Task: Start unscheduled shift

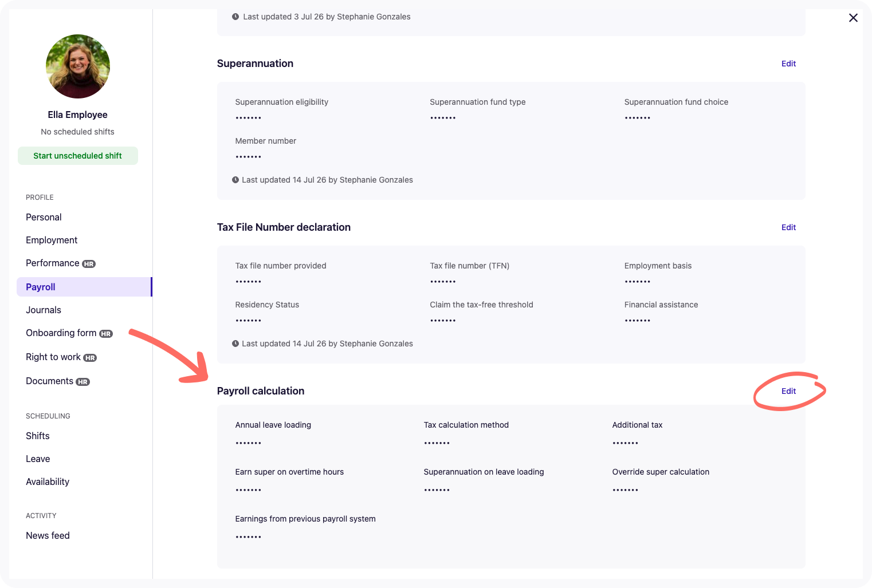Action: click(x=78, y=156)
